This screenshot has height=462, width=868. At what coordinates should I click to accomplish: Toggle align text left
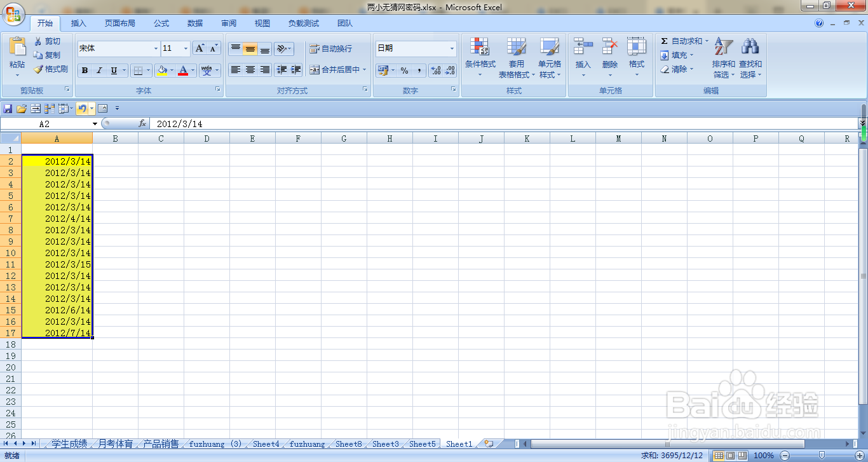236,70
